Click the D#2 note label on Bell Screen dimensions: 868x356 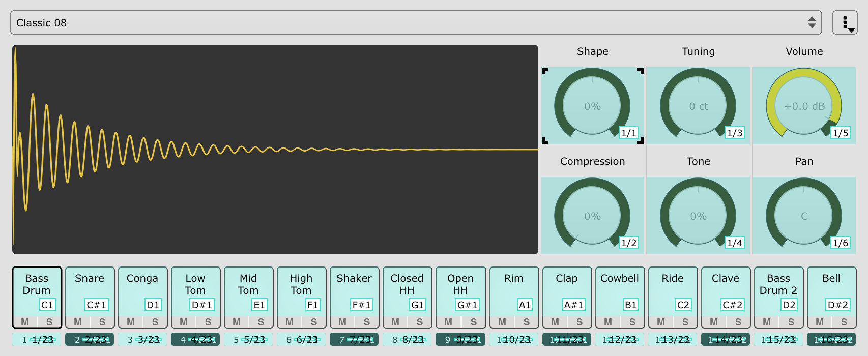coord(838,305)
